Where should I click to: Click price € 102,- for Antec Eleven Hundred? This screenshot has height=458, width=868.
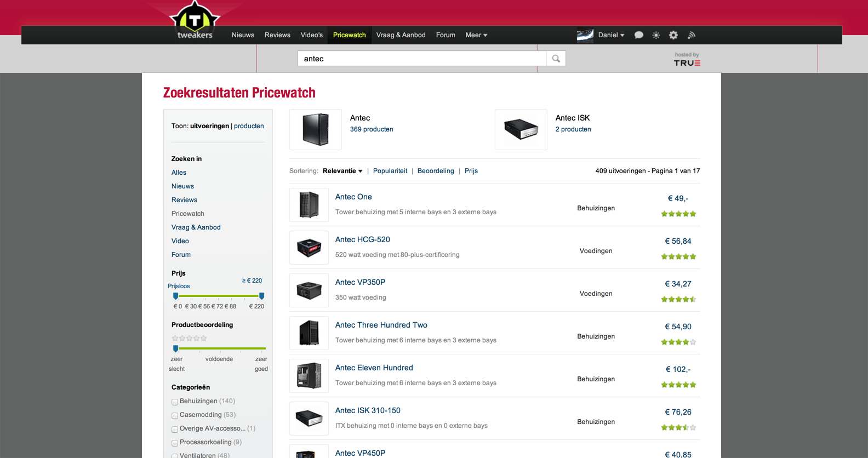(678, 369)
